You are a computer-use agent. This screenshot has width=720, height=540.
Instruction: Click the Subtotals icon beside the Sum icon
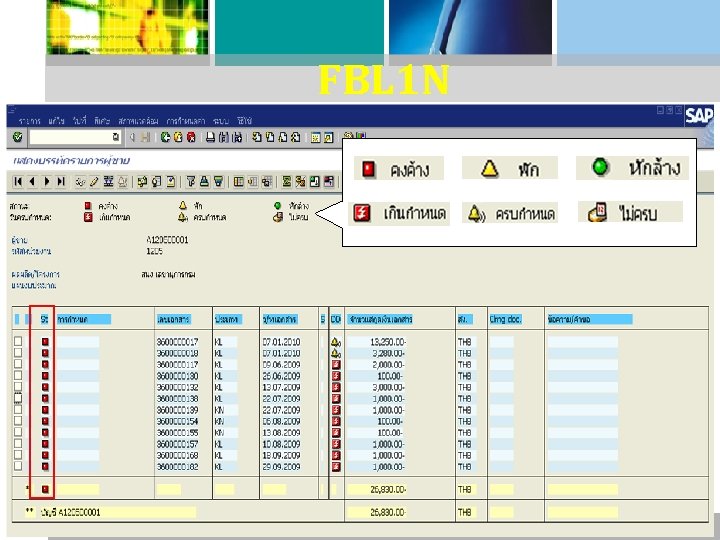(301, 182)
